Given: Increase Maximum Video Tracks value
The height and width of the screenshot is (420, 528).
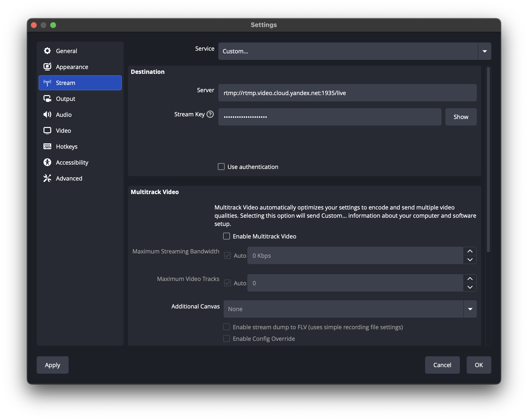Looking at the screenshot, I should coord(470,279).
